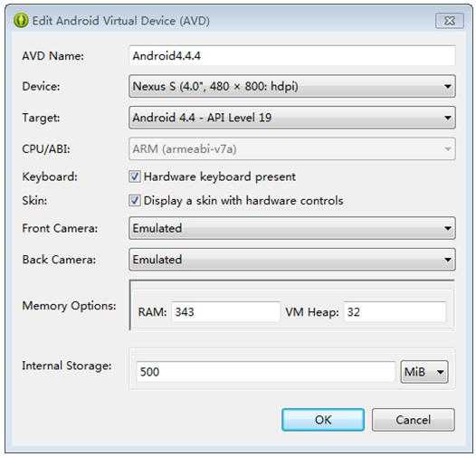The height and width of the screenshot is (457, 476).
Task: Click the OK button
Action: (x=323, y=420)
